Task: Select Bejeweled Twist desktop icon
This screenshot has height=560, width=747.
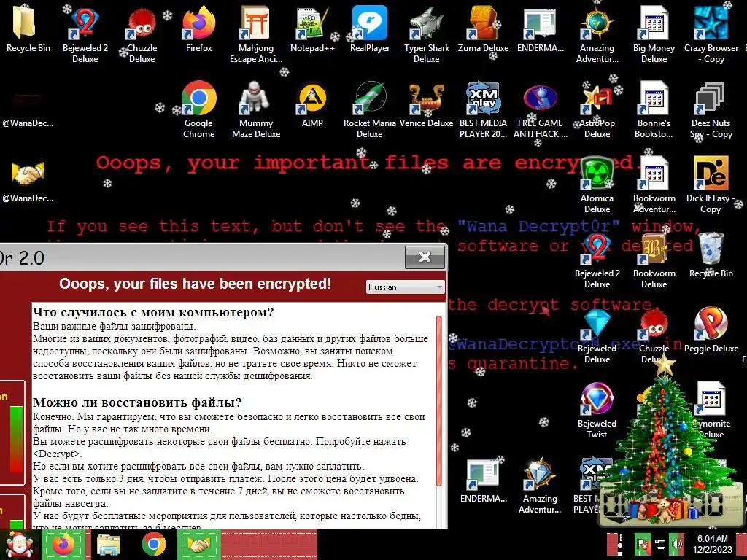Action: point(597,410)
